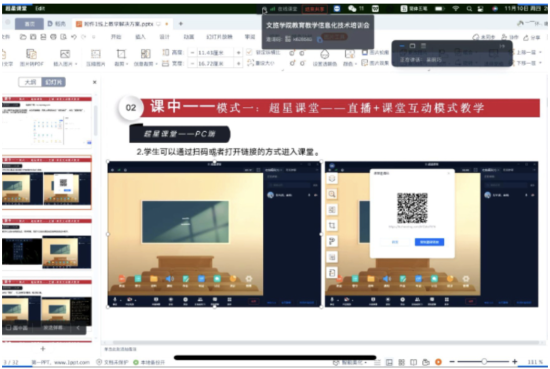Click the zoom slider handle in status bar
The image size is (550, 369).
(x=484, y=362)
